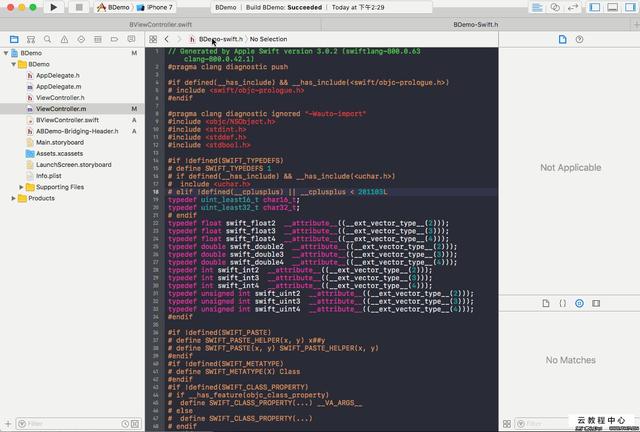Expand the Products group
The height and width of the screenshot is (432, 640).
[x=13, y=198]
